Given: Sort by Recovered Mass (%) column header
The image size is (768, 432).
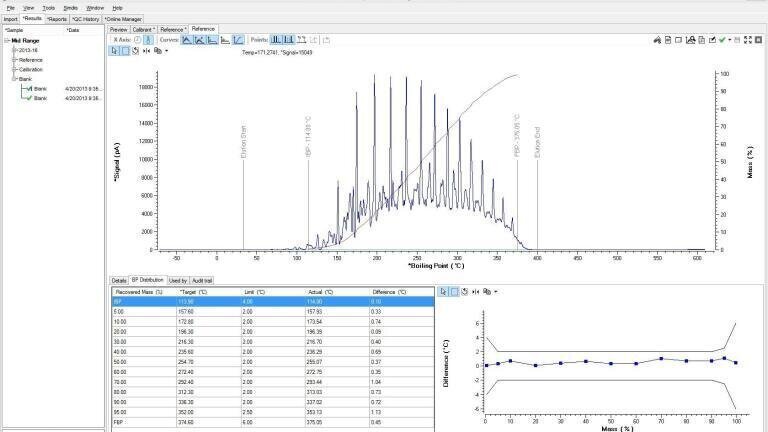Looking at the screenshot, I should pos(144,292).
